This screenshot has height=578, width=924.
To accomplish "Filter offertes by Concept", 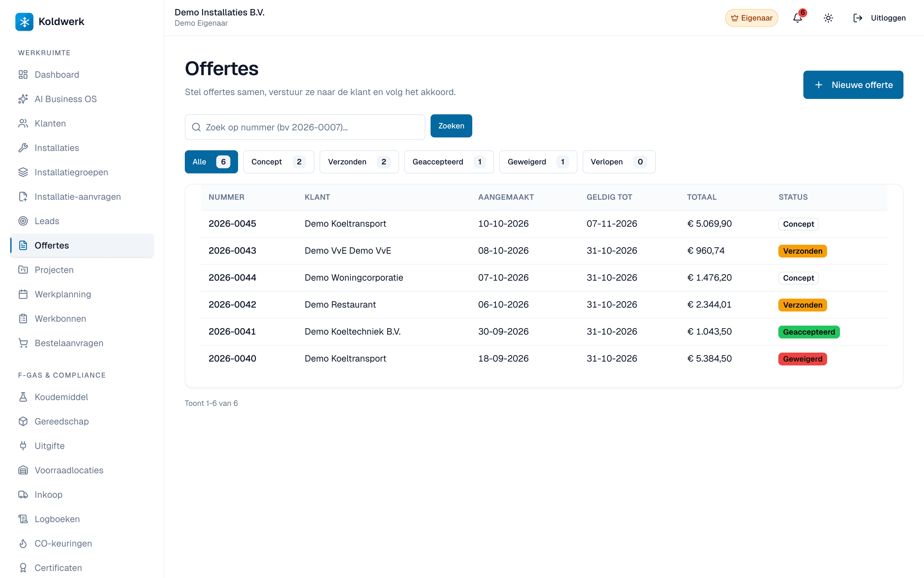I will point(278,162).
